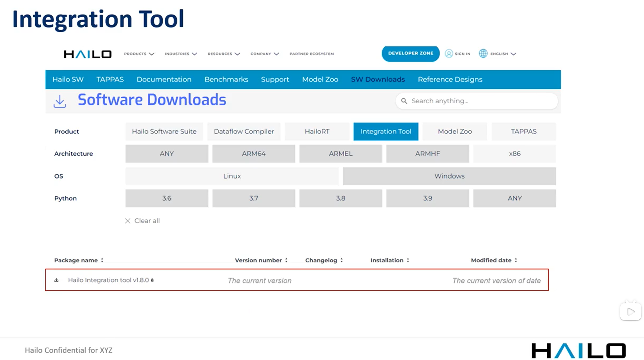The width and height of the screenshot is (644, 360).
Task: Click the Installation column header
Action: click(387, 260)
